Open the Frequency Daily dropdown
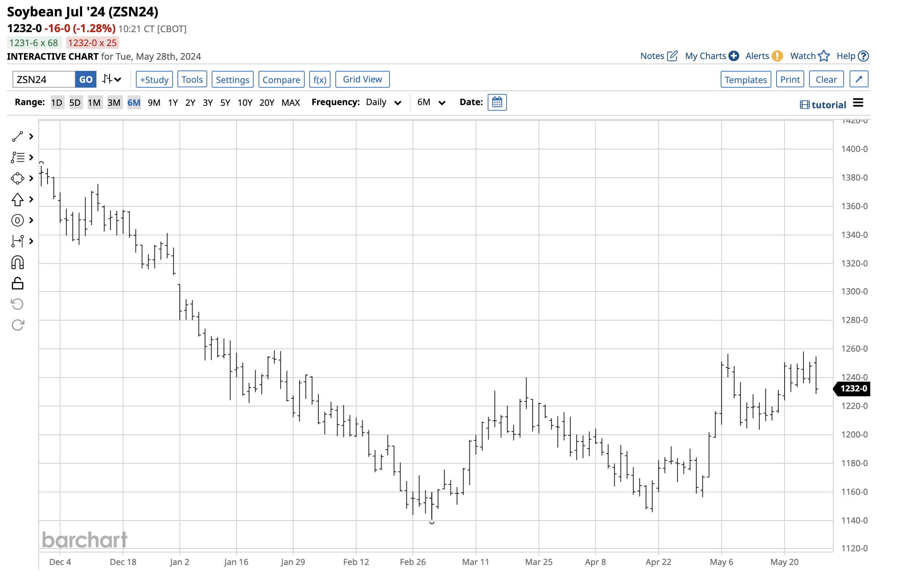This screenshot has width=902, height=588. pos(383,103)
